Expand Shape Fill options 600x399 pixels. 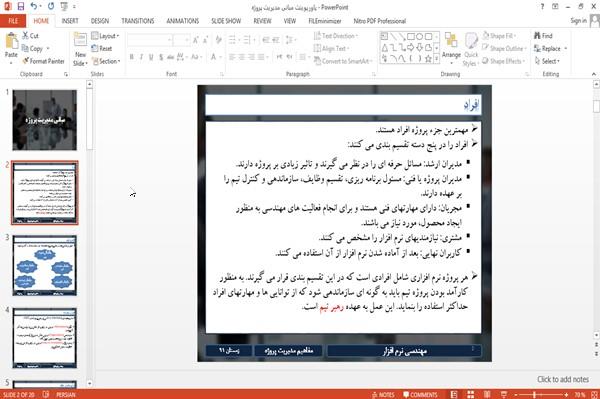tap(500, 36)
